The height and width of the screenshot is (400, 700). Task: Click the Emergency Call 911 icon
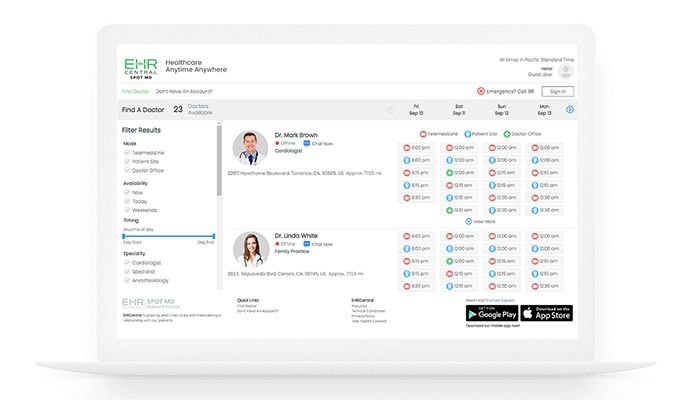pyautogui.click(x=480, y=91)
